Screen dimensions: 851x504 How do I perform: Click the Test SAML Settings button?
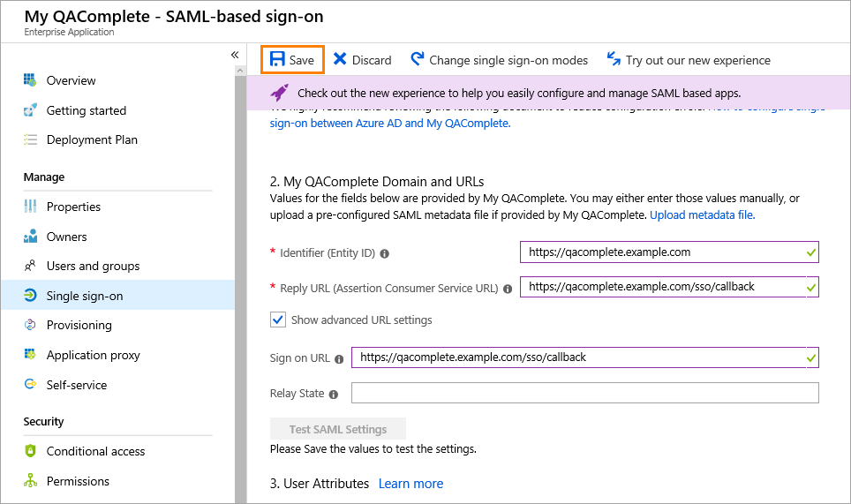pyautogui.click(x=338, y=430)
